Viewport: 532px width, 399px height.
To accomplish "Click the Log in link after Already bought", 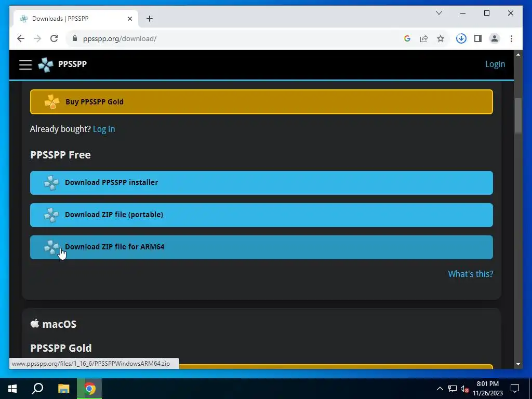I will pyautogui.click(x=104, y=129).
